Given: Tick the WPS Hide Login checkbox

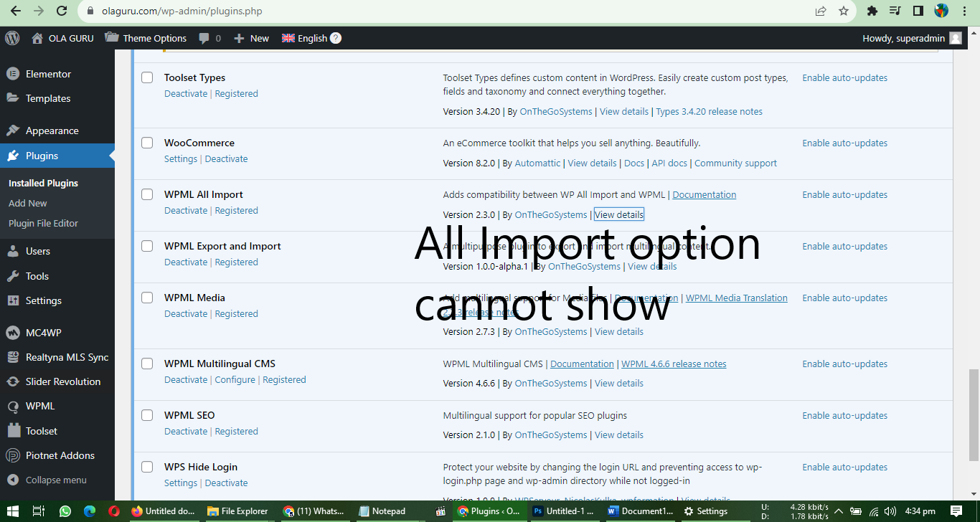Looking at the screenshot, I should click(147, 467).
